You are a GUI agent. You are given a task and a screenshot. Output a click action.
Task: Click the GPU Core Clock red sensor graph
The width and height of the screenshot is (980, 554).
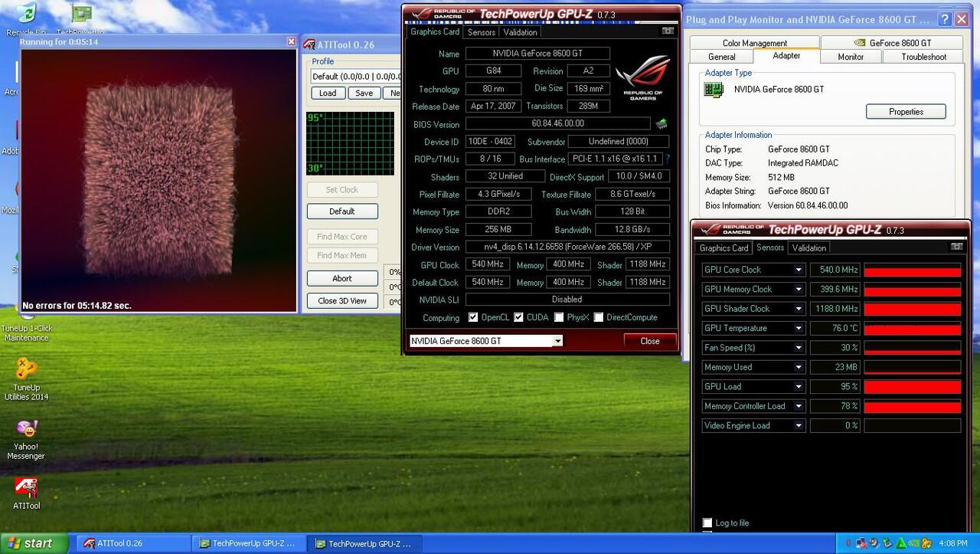912,270
